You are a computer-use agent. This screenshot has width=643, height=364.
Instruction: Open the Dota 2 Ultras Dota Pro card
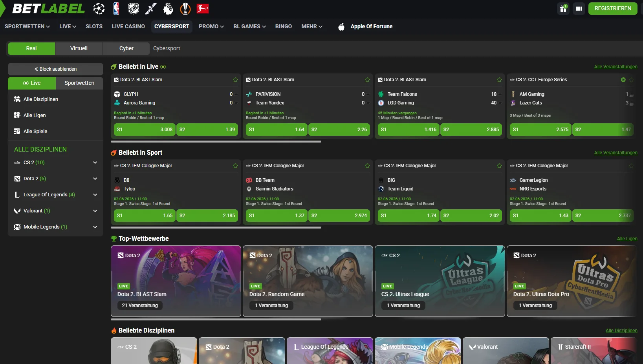572,281
